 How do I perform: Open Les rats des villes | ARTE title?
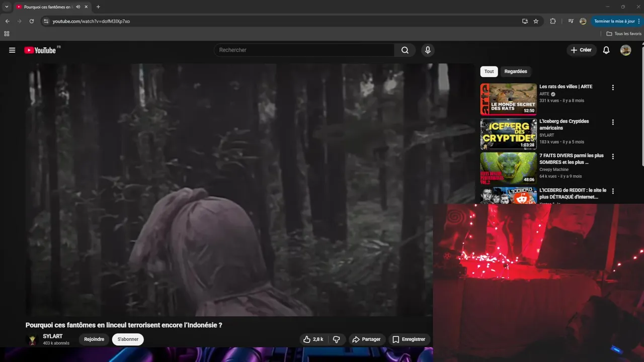[x=566, y=86]
